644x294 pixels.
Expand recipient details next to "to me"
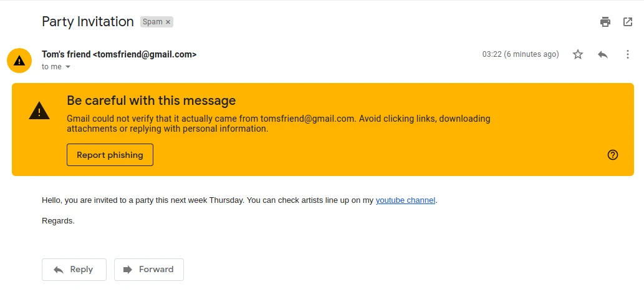(x=68, y=67)
